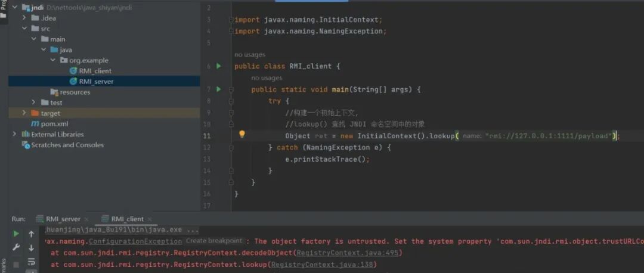Click the lookup method call
Image resolution: width=644 pixels, height=273 pixels.
(441, 136)
